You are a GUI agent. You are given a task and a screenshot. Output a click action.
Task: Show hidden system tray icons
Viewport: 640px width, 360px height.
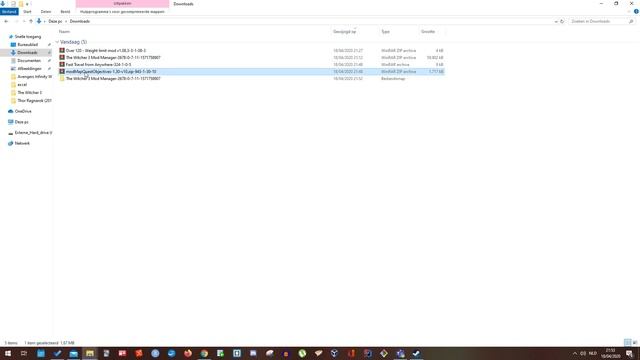pos(575,353)
